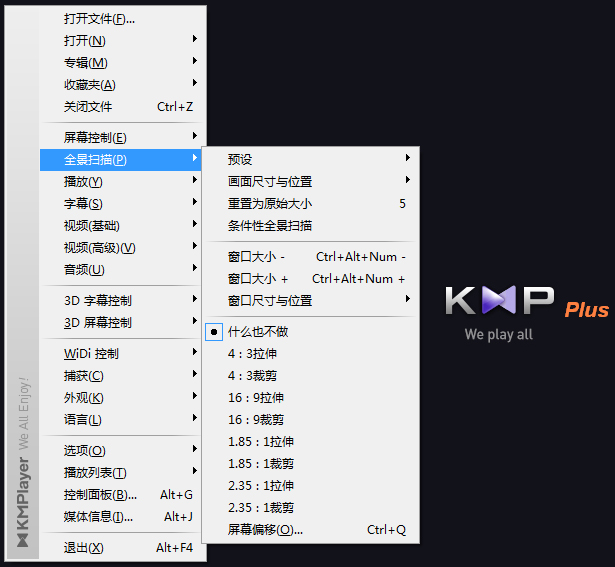Select 2.35:1裁剪 option
Screen dimensions: 615x567
(x=261, y=508)
